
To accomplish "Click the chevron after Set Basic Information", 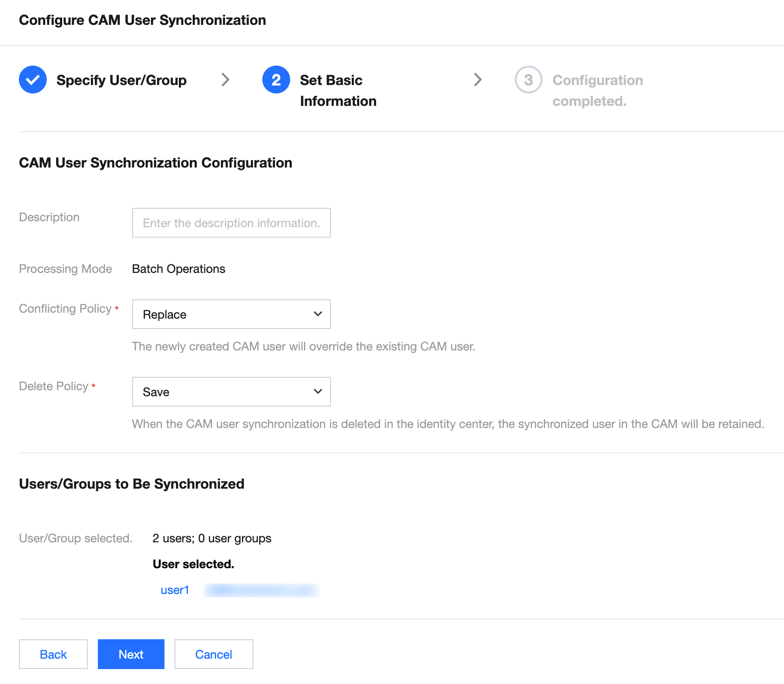I will click(x=477, y=80).
